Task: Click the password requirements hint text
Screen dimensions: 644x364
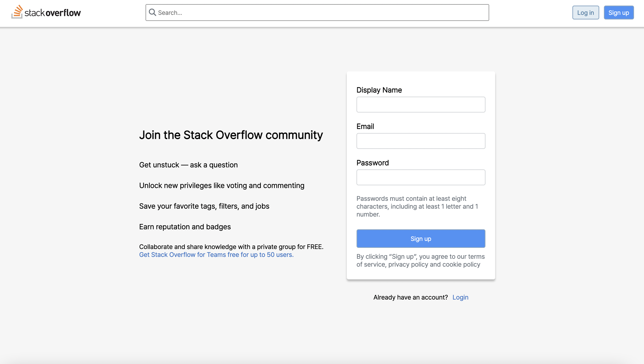Action: [x=417, y=206]
